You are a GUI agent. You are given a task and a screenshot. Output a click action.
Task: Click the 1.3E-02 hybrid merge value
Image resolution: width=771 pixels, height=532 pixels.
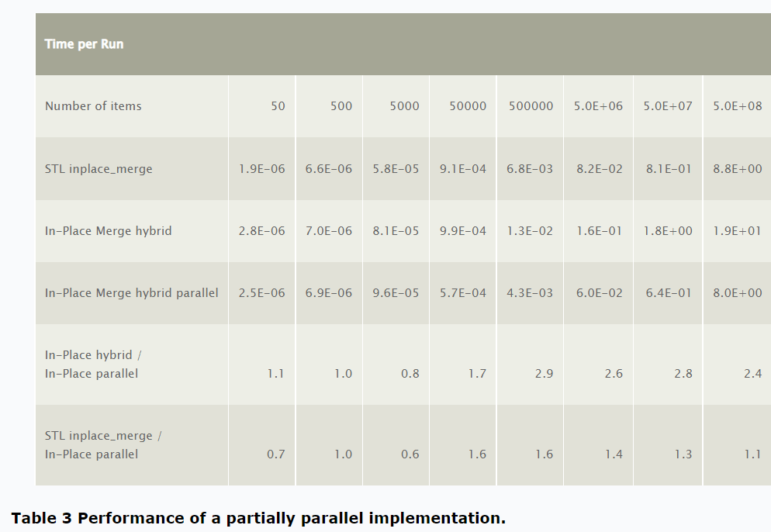click(x=531, y=231)
